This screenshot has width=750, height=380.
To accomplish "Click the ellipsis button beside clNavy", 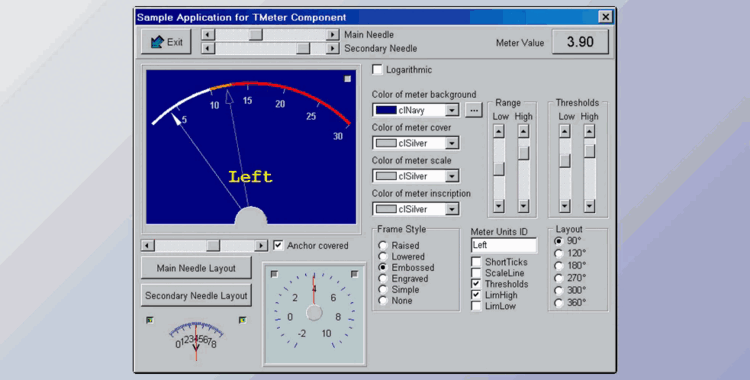I will click(x=474, y=110).
